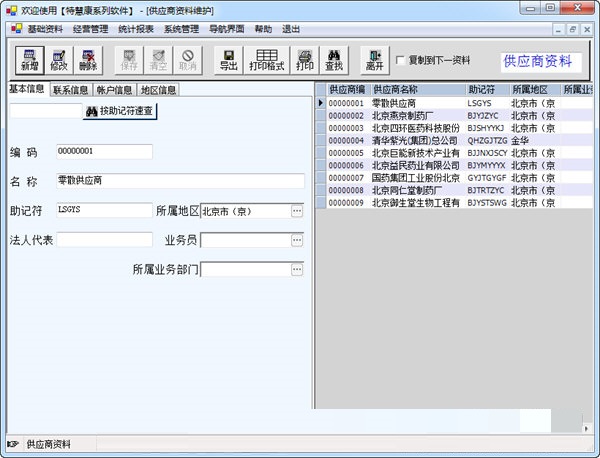The image size is (600, 458).
Task: Click the 所属地区 column header in the grid
Action: (534, 90)
